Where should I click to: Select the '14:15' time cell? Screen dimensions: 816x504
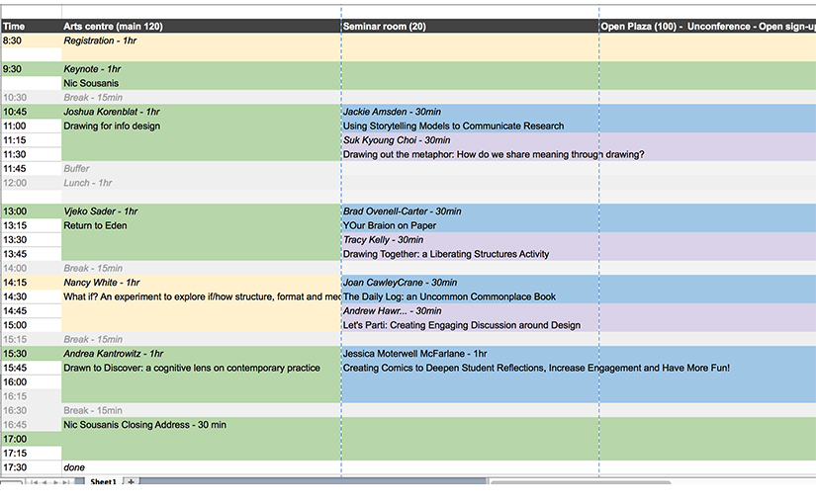click(x=32, y=283)
